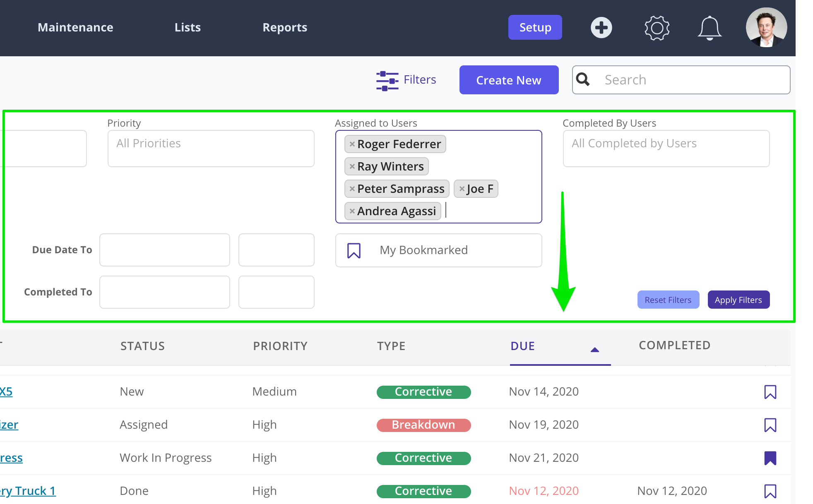Viewport: 813px width, 504px height.
Task: Remove Andrea Agassi user tag
Action: [352, 211]
